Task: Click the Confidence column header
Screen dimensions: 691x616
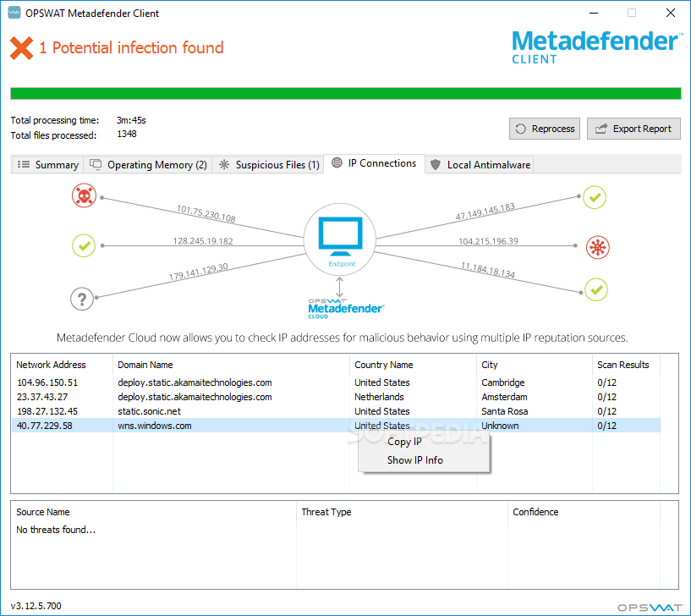Action: [584, 512]
